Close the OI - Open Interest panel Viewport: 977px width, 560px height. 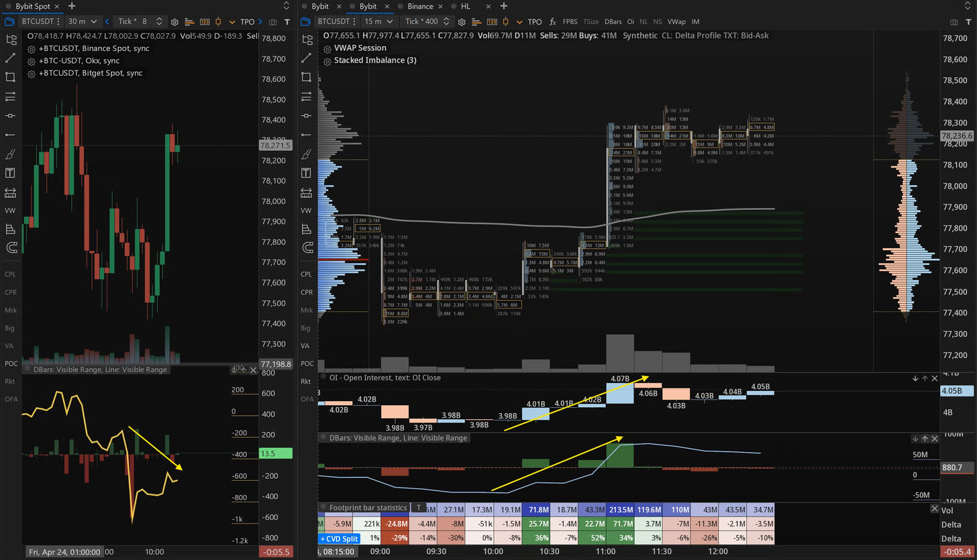[935, 378]
